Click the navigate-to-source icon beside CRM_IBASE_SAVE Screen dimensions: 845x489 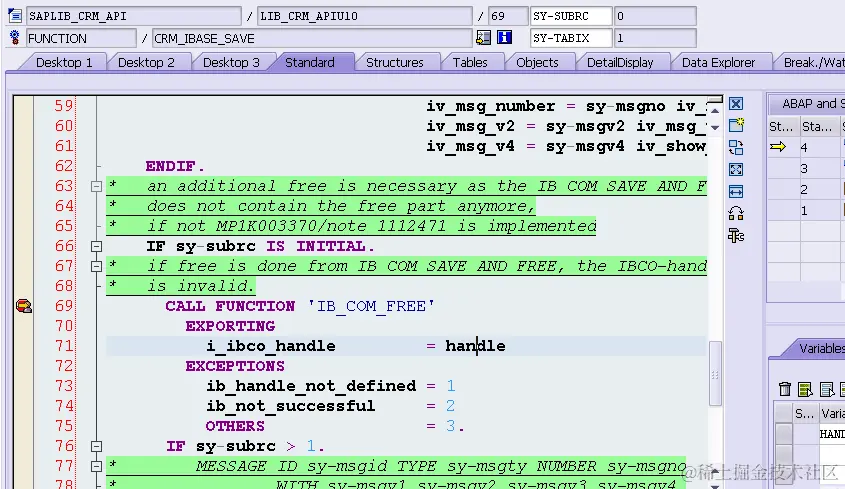click(x=483, y=37)
